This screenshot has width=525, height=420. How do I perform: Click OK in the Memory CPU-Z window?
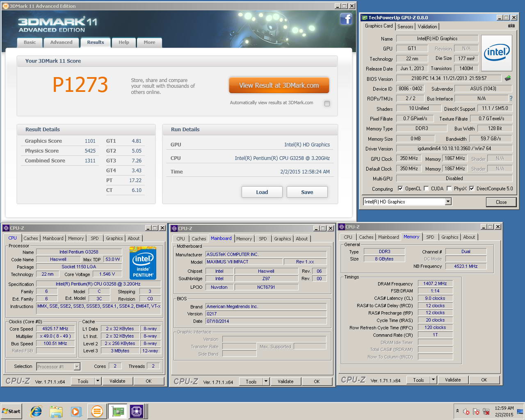coord(484,380)
